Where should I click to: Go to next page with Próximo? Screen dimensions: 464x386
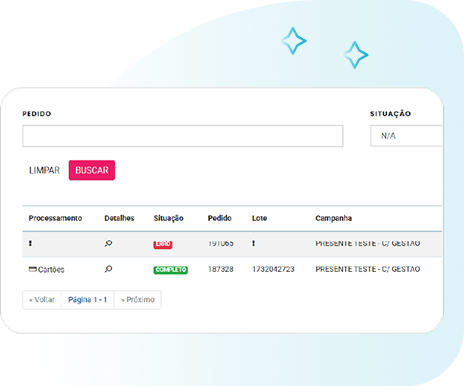(x=138, y=300)
